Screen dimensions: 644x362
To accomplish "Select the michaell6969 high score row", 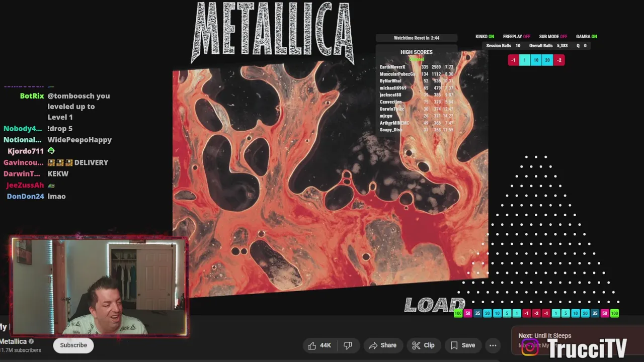I will pyautogui.click(x=417, y=88).
